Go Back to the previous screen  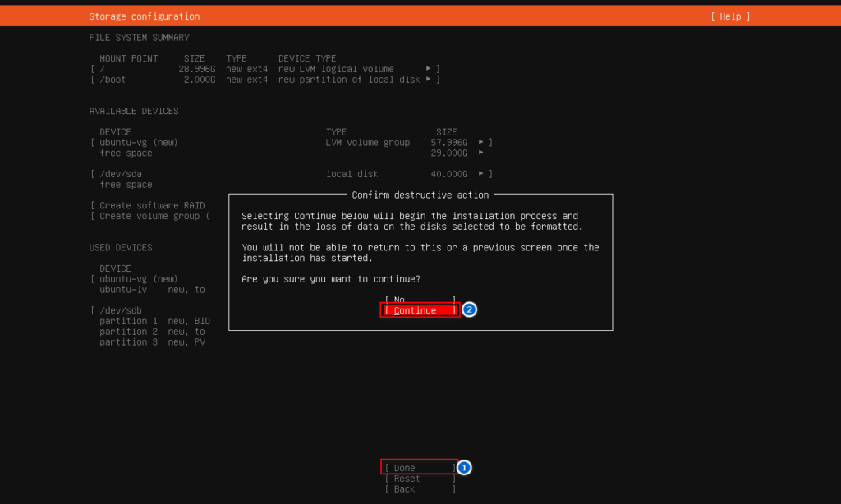pyautogui.click(x=419, y=488)
